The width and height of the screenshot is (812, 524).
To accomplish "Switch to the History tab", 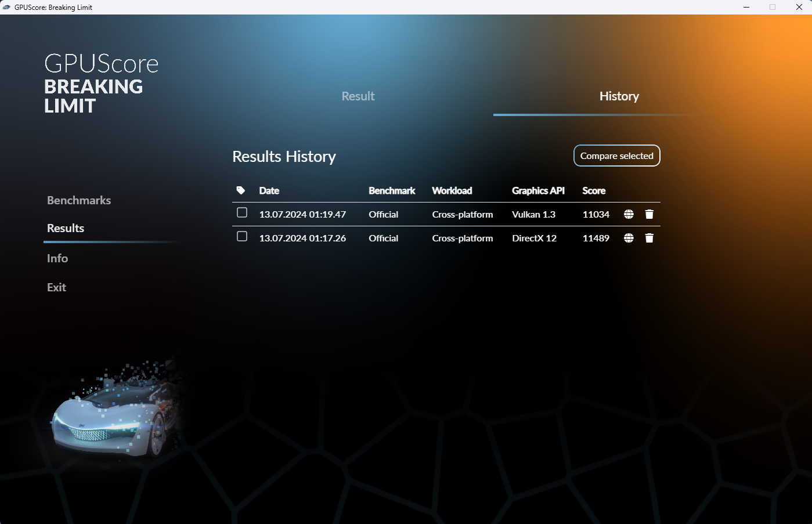I will click(x=619, y=96).
